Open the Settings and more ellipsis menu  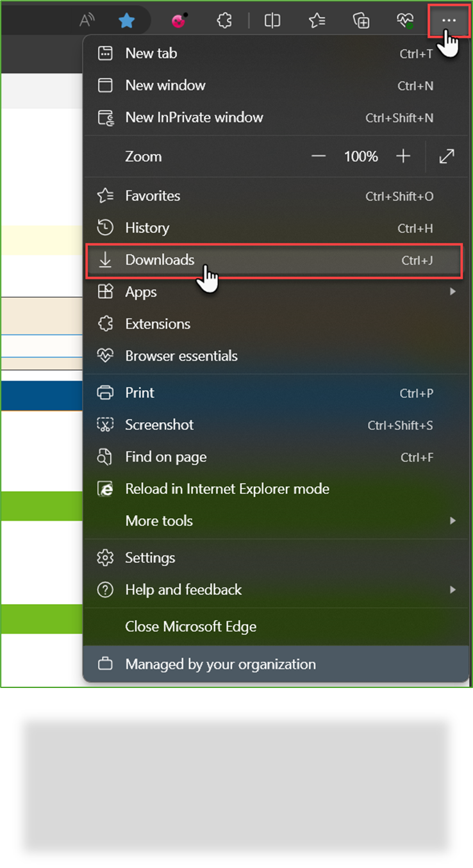[x=449, y=20]
